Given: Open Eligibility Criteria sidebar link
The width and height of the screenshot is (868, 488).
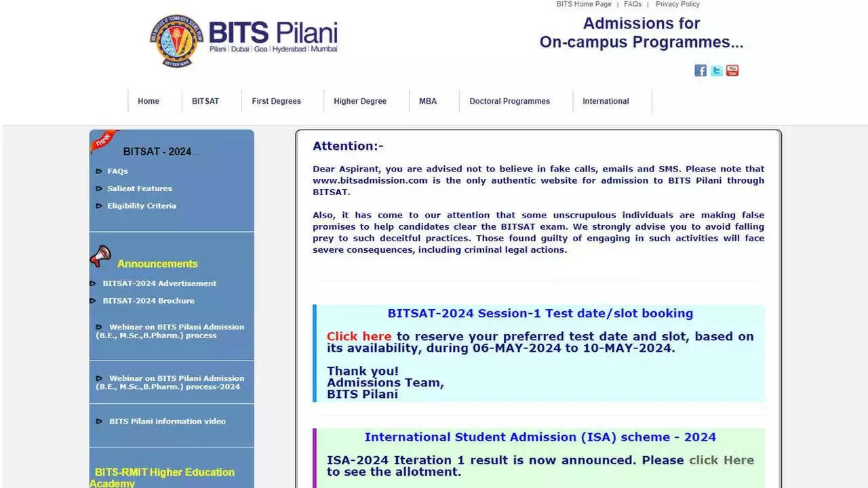Looking at the screenshot, I should [142, 206].
